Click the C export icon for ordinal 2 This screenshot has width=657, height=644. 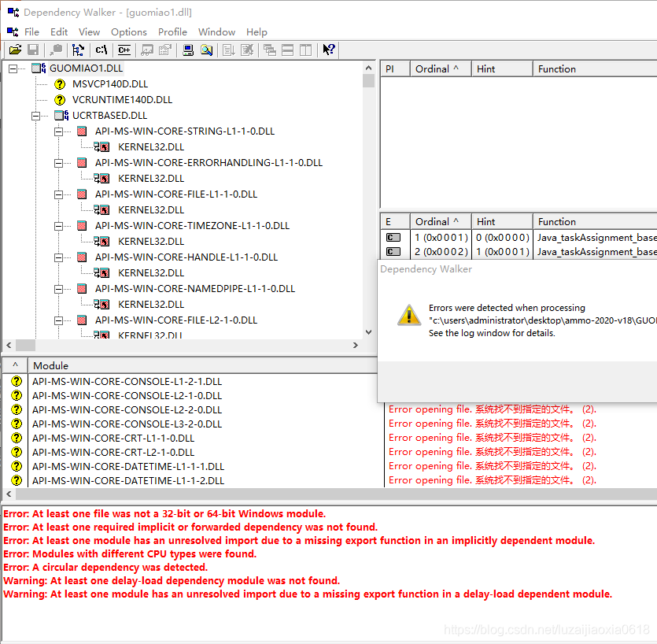(393, 252)
